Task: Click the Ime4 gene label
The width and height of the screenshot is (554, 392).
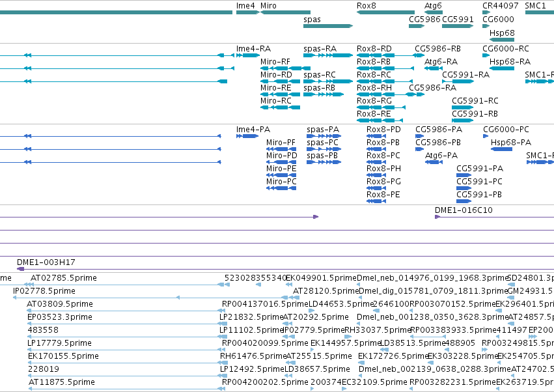Action: 245,6
